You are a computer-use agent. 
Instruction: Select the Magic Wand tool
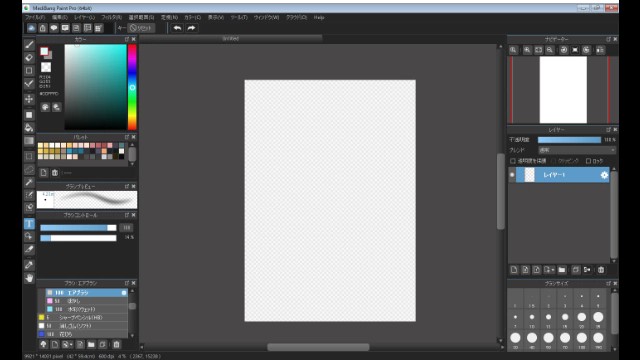click(x=29, y=182)
